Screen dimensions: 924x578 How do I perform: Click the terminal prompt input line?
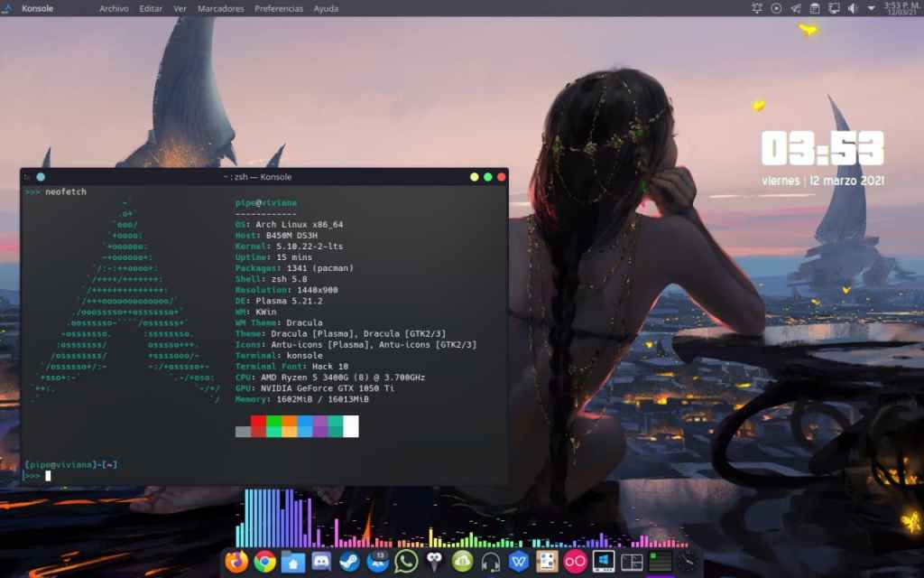coord(180,475)
